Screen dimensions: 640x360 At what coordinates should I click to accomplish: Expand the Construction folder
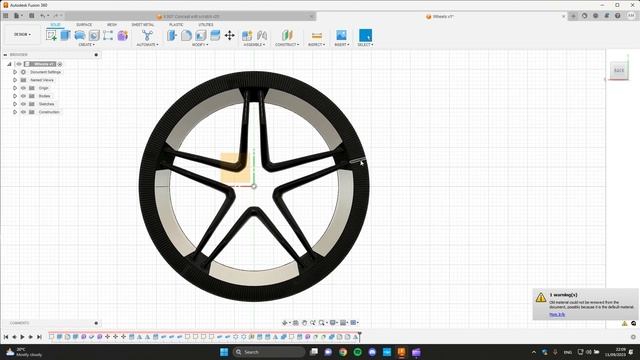coord(15,112)
